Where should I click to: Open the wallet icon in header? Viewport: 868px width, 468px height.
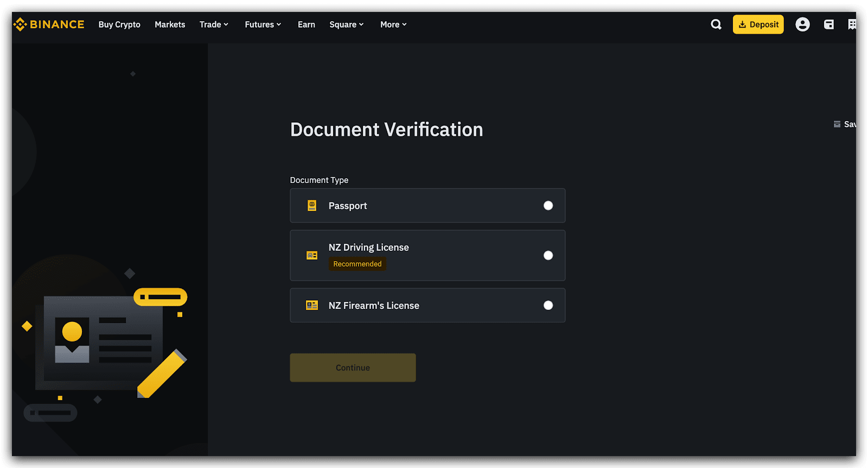828,24
